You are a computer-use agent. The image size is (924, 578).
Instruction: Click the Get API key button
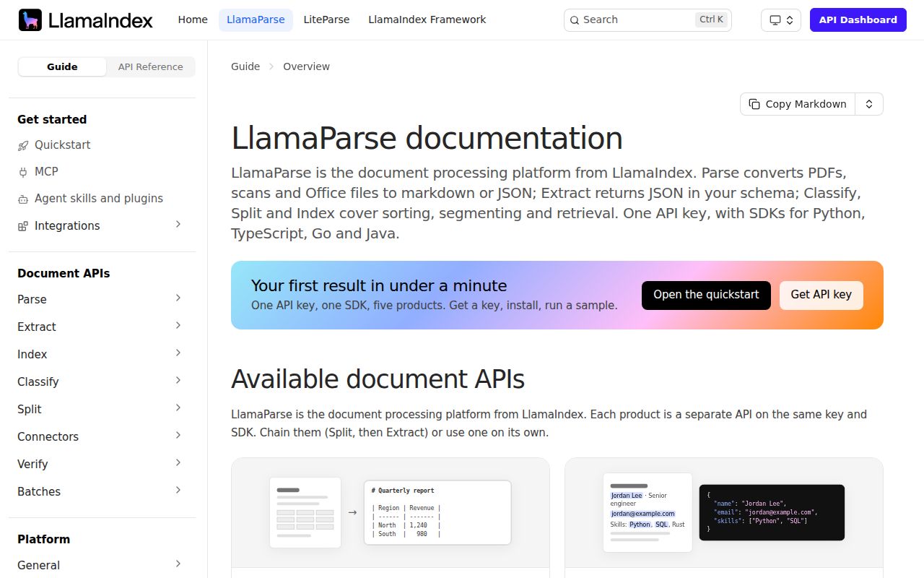(x=821, y=295)
